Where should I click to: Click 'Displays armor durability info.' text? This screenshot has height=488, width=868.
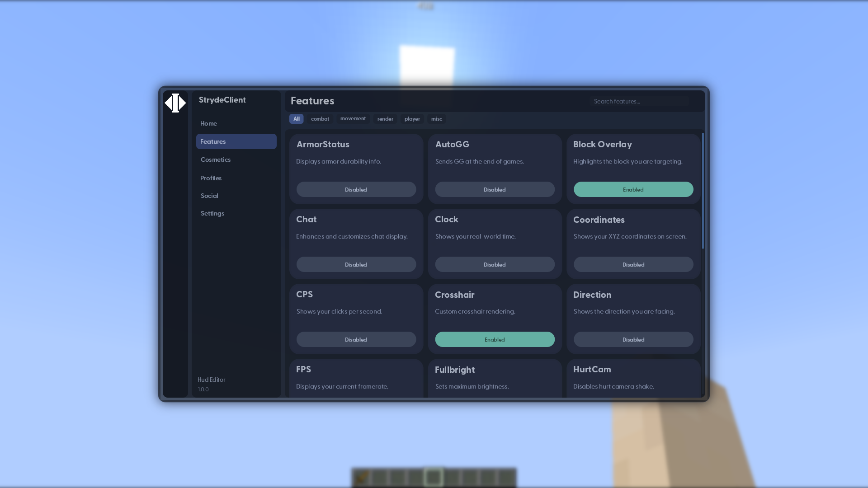[339, 161]
